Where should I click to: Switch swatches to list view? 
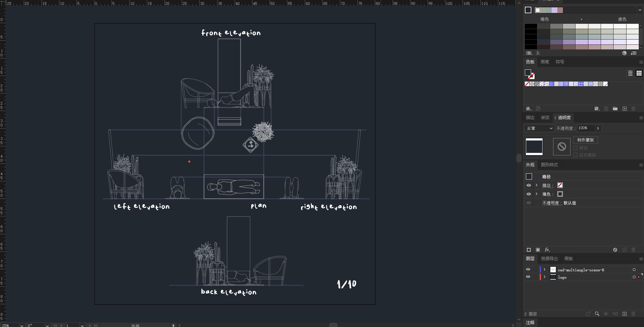point(630,73)
